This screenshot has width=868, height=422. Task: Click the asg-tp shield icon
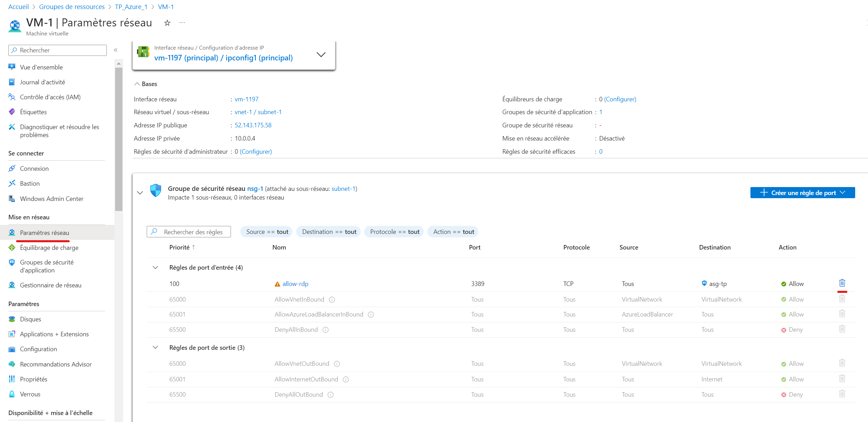pos(704,283)
